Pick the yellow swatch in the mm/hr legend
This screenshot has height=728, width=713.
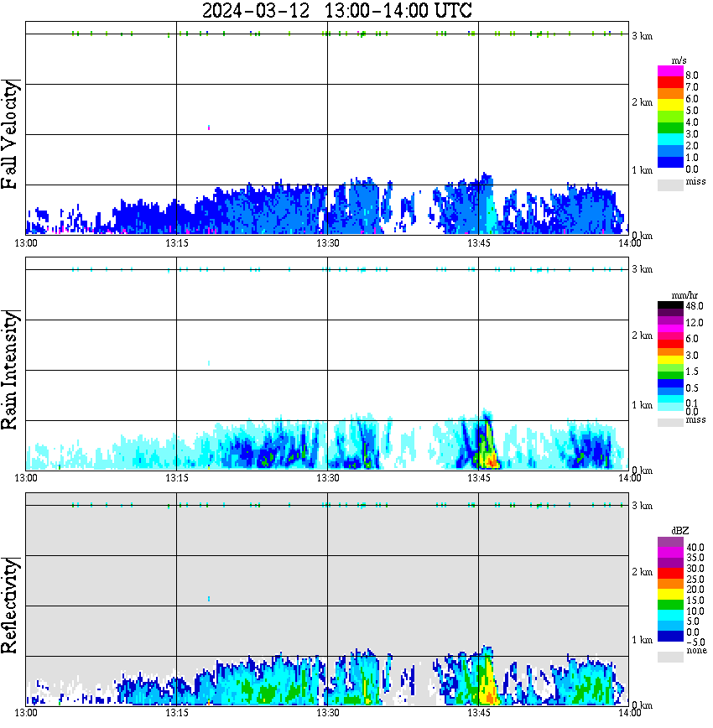pos(670,359)
